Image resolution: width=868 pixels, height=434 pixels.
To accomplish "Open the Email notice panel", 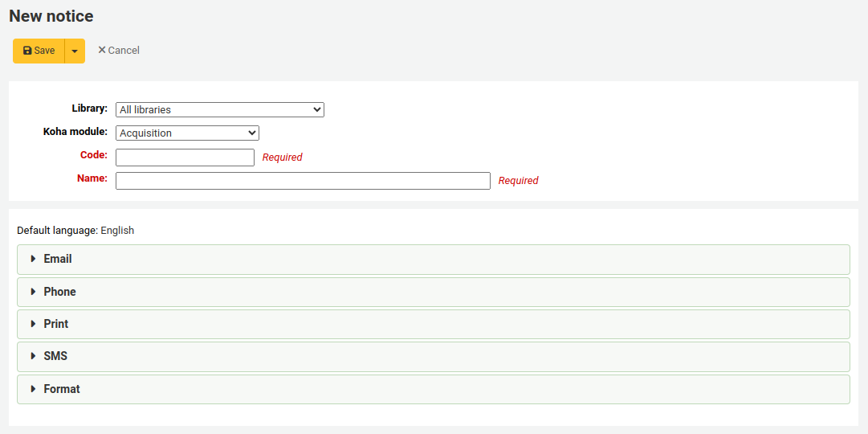I will tap(58, 259).
